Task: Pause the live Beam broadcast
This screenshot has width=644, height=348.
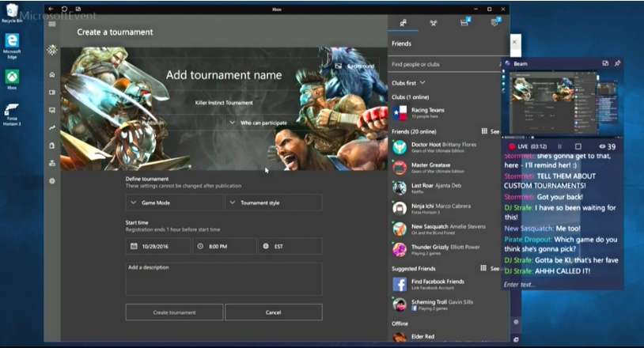Action: (x=560, y=146)
